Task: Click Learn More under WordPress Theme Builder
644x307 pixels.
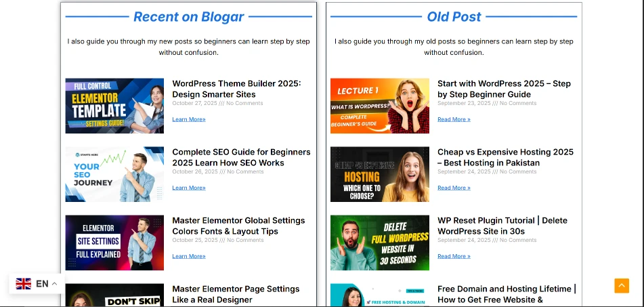Action: [x=189, y=119]
